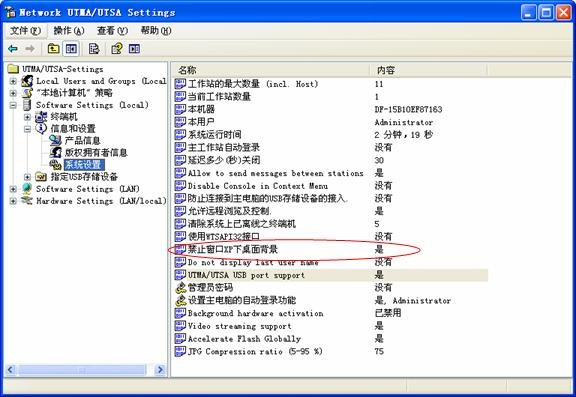Click the 产品信息 tree icon

point(55,140)
